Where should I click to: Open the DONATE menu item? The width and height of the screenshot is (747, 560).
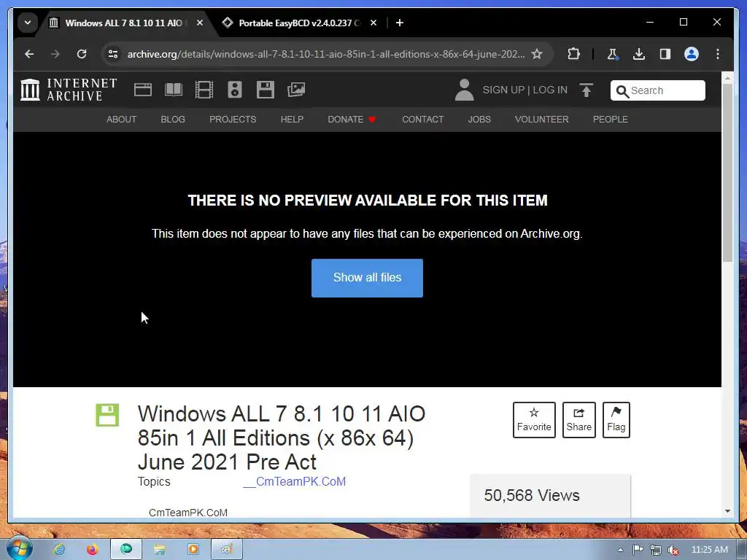point(352,120)
